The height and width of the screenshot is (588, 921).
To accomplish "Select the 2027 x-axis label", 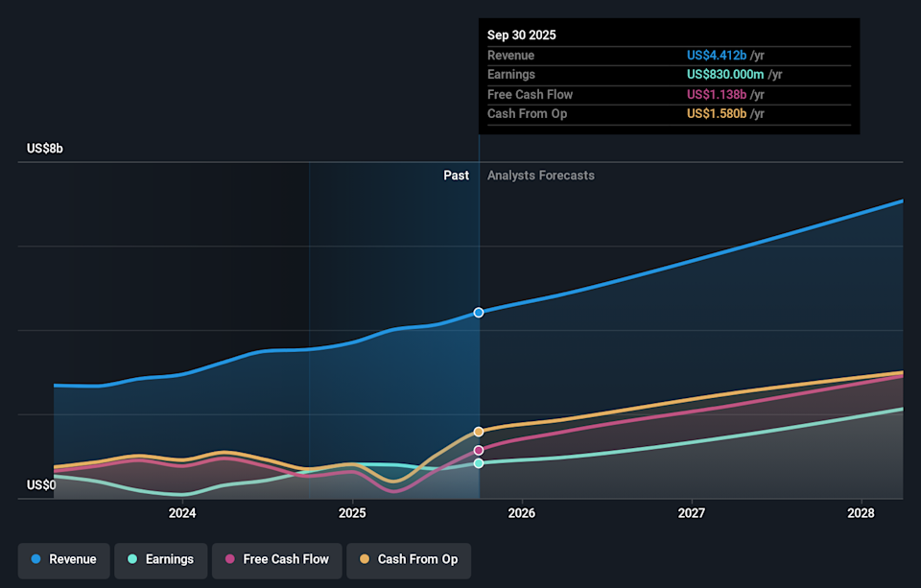I will 692,513.
